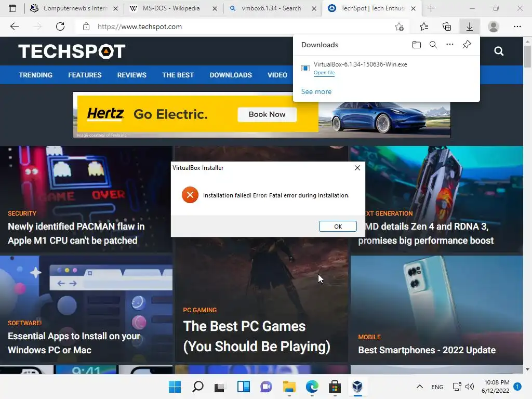Click ENG language indicator
Viewport: 532px width, 399px height.
pos(437,387)
